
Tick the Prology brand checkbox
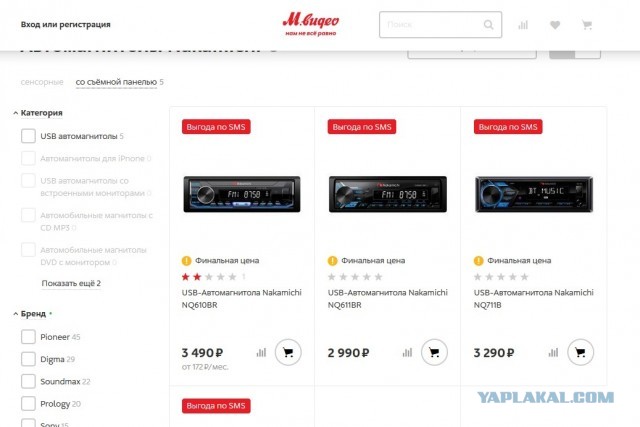coord(28,404)
